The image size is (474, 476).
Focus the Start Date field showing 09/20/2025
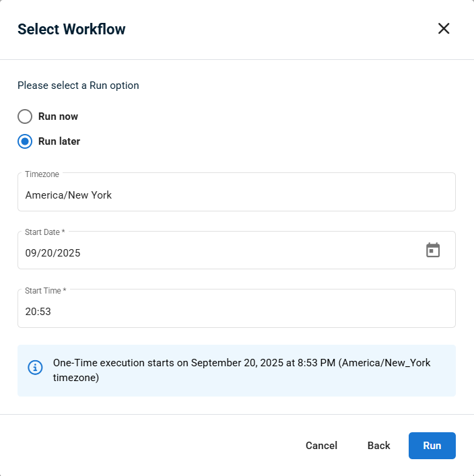click(x=236, y=250)
